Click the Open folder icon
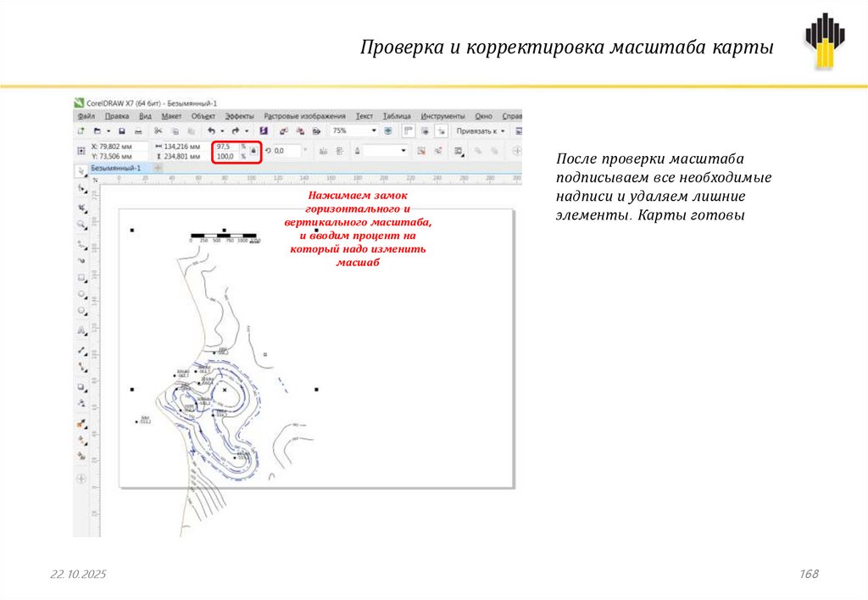The image size is (868, 600). pos(97,131)
